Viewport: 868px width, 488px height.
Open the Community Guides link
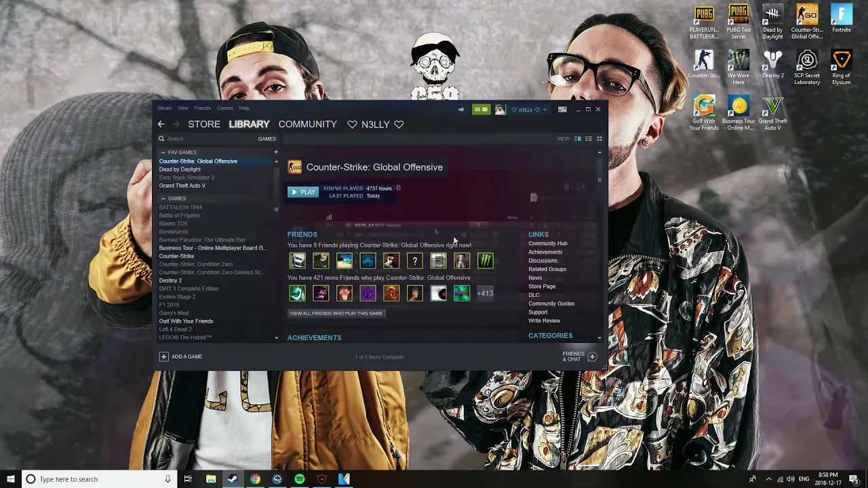[x=551, y=304]
